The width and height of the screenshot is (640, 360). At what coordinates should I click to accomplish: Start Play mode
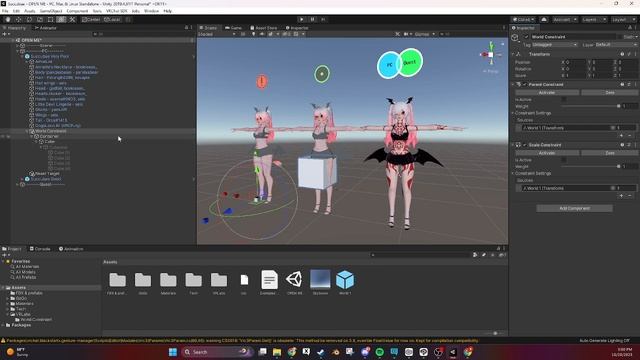pyautogui.click(x=302, y=19)
